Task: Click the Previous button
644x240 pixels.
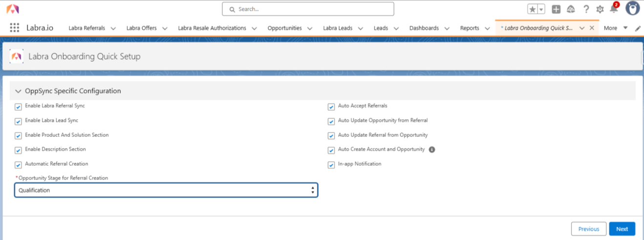Action: pos(589,229)
